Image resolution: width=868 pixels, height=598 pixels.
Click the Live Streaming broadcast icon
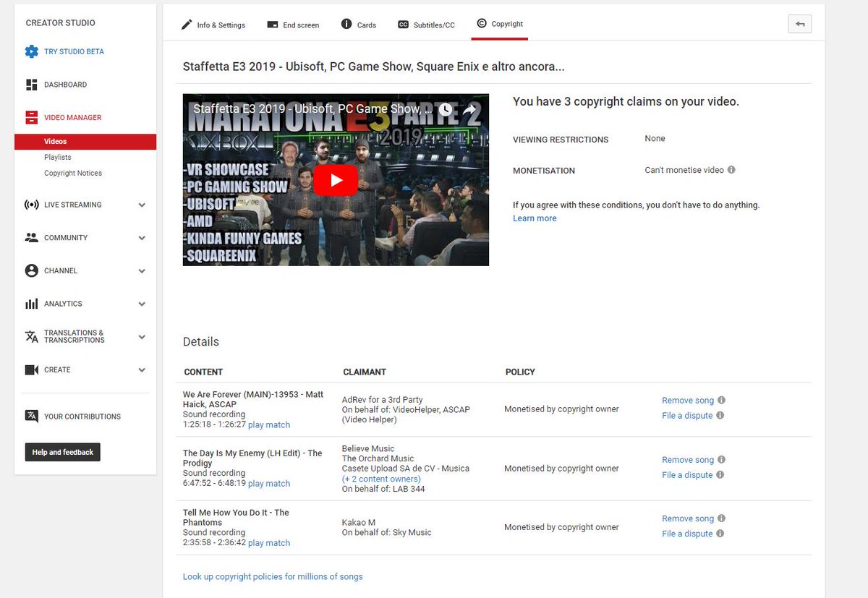point(31,205)
